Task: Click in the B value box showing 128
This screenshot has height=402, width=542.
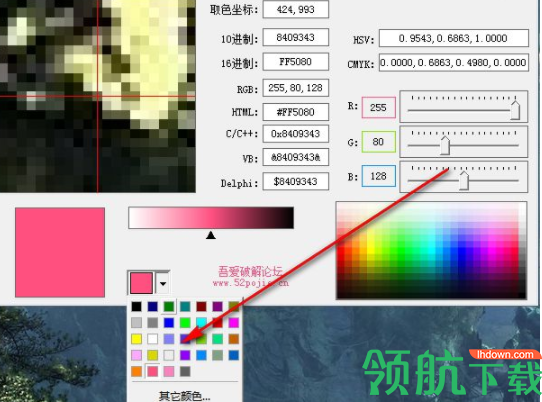Action: tap(379, 176)
